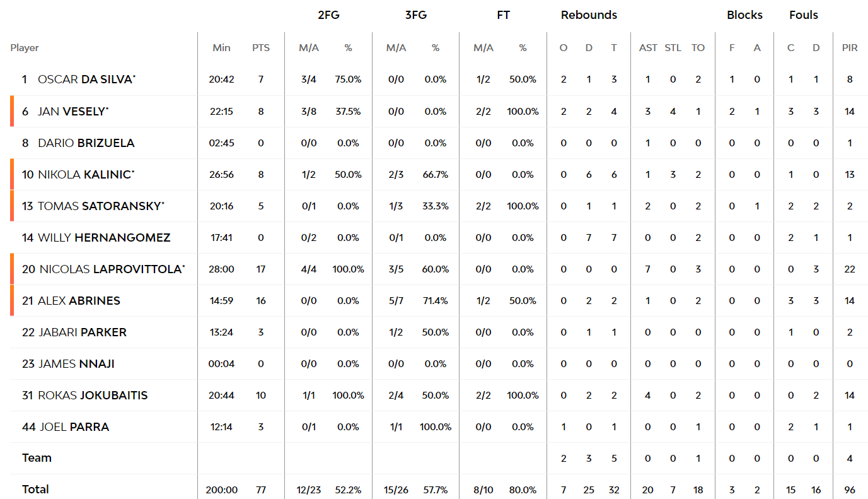Click the Fouls group header
868x499 pixels.
point(804,15)
